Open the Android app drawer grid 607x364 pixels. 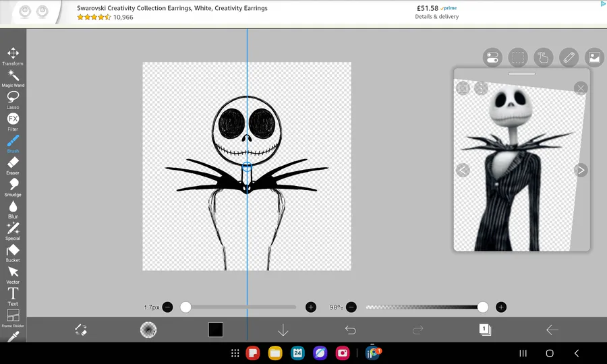coord(235,353)
